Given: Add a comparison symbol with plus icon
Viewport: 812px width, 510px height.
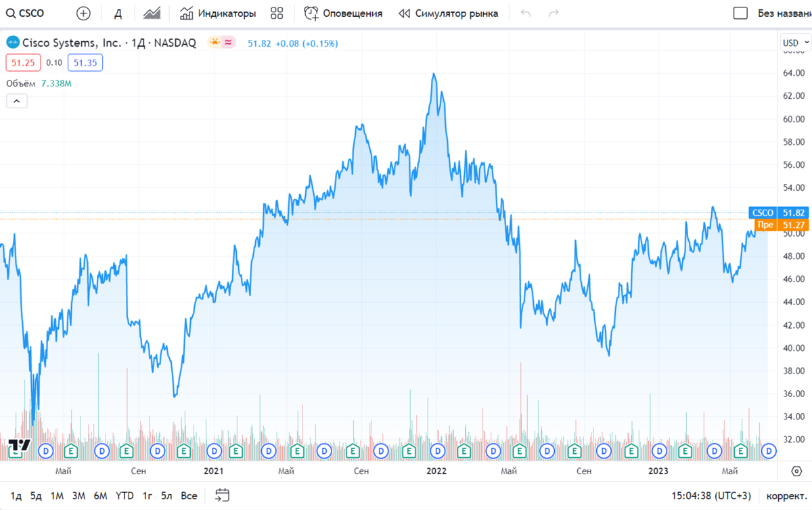Looking at the screenshot, I should point(83,14).
